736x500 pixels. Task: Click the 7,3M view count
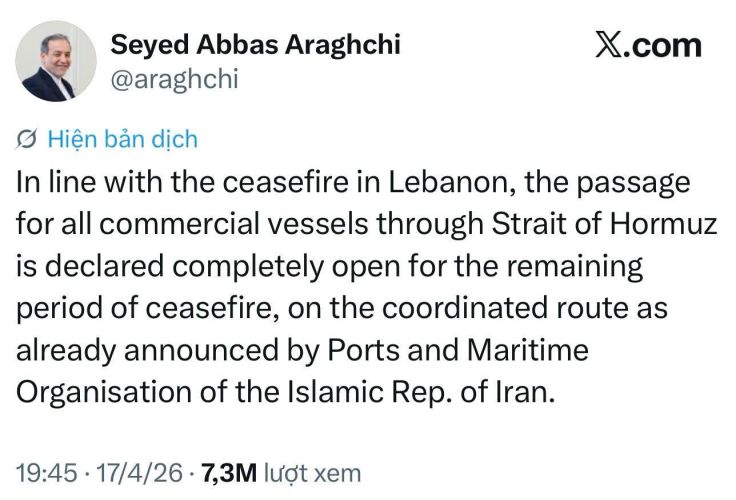pyautogui.click(x=232, y=470)
